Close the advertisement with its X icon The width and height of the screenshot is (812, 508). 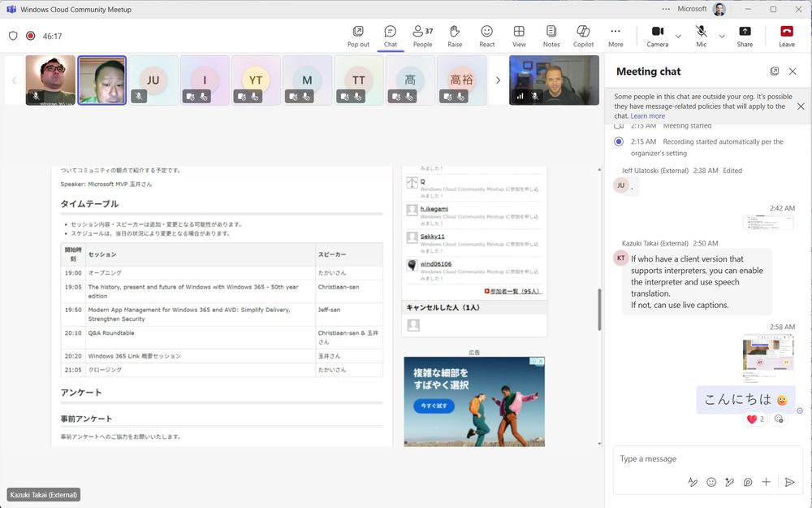(x=540, y=362)
